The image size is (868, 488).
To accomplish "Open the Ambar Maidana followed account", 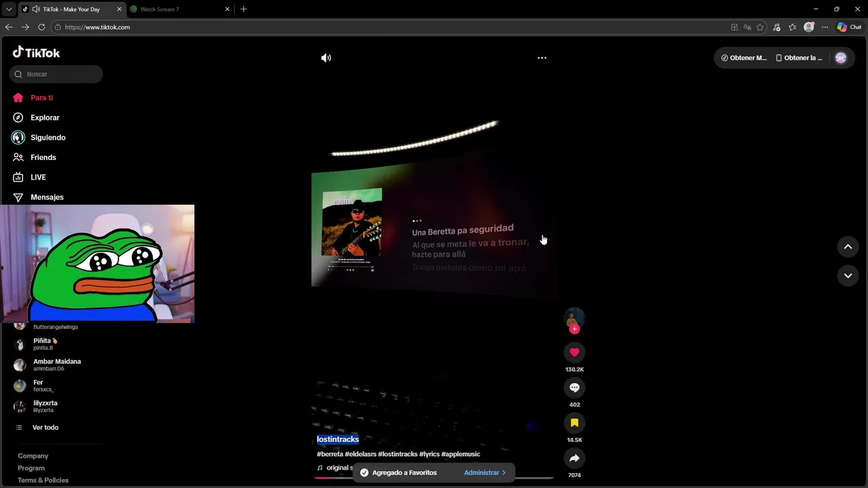I will [x=56, y=365].
